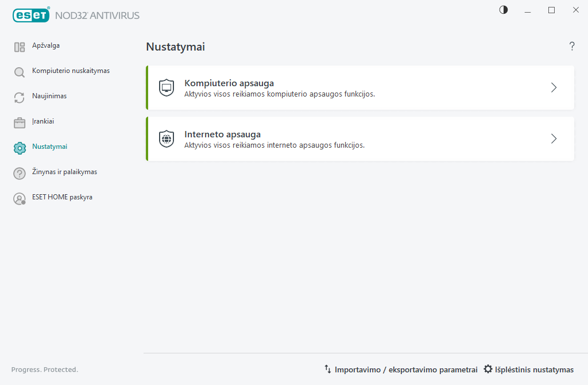Open Išplėstinis nustatymas
Screen dimensions: 588x385
tap(528, 369)
